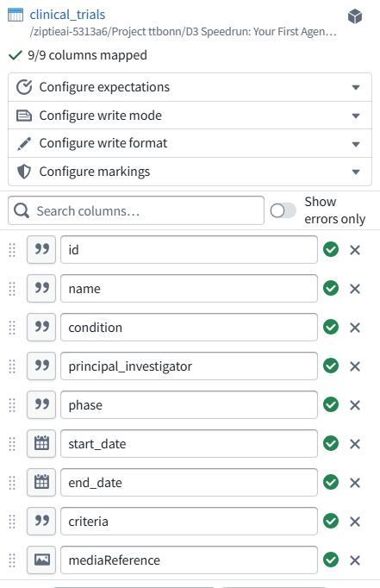Viewport: 380px width, 588px height.
Task: Click the cube icon next to clinical_trials
Action: (x=355, y=16)
